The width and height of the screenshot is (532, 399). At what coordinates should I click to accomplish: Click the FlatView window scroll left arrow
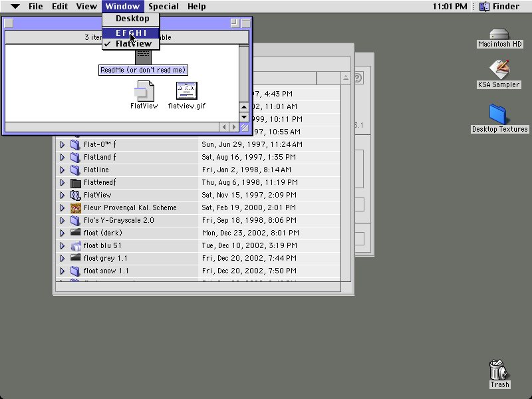tap(224, 127)
